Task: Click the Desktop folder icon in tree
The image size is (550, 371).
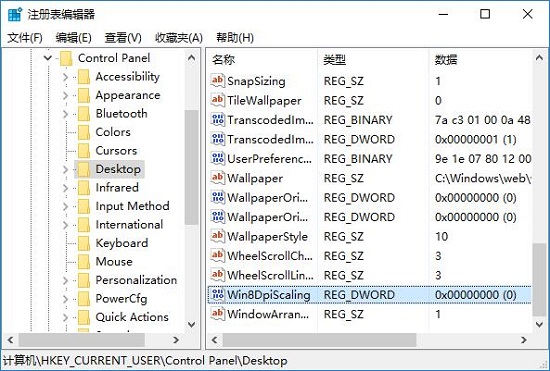Action: pos(83,169)
